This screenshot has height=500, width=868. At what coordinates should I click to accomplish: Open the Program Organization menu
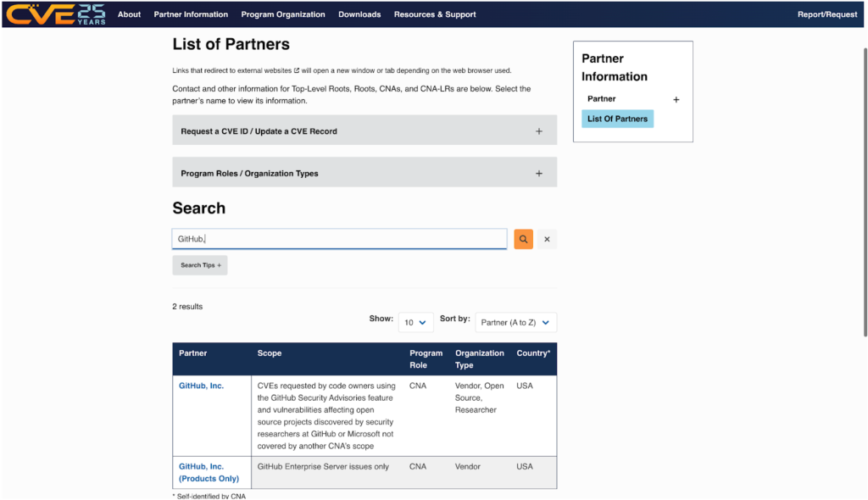(283, 14)
